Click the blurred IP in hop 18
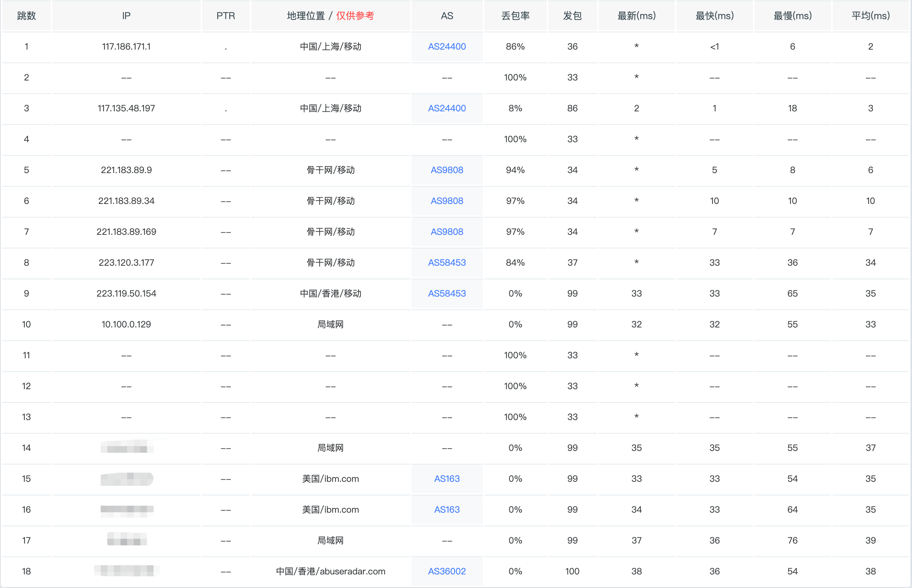This screenshot has height=588, width=912. point(126,571)
